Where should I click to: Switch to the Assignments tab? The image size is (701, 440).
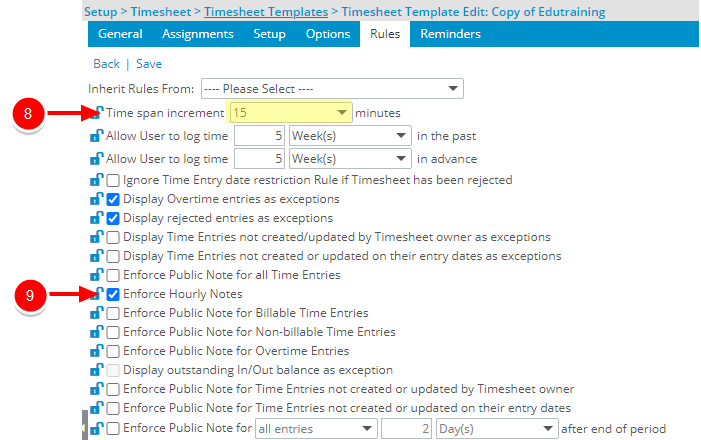[x=198, y=34]
